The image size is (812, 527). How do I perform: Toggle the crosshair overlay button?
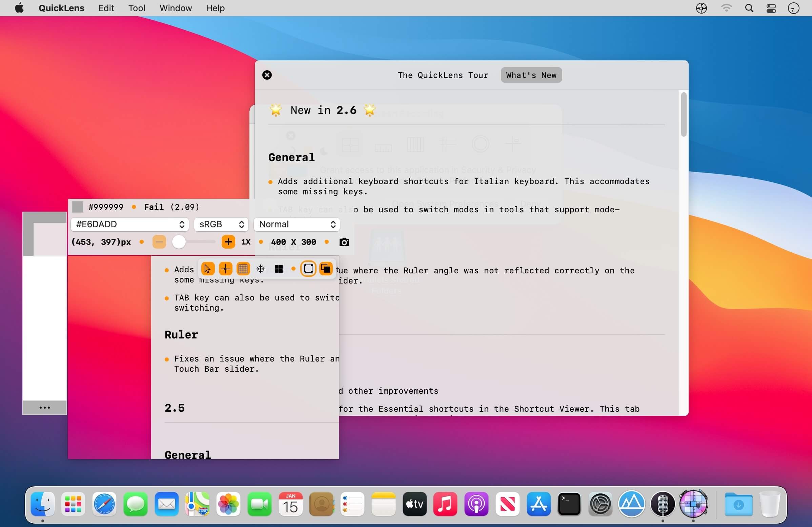pos(225,269)
